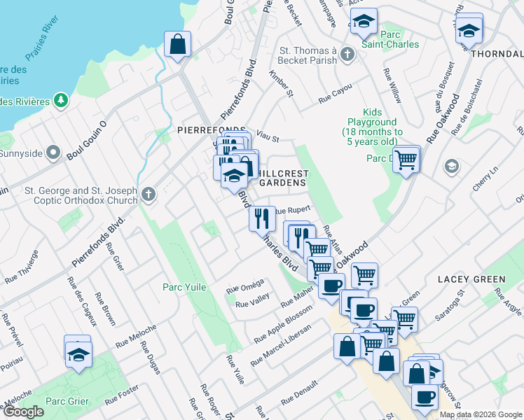Click the small grey school icon near Cherry Ln

[451, 167]
